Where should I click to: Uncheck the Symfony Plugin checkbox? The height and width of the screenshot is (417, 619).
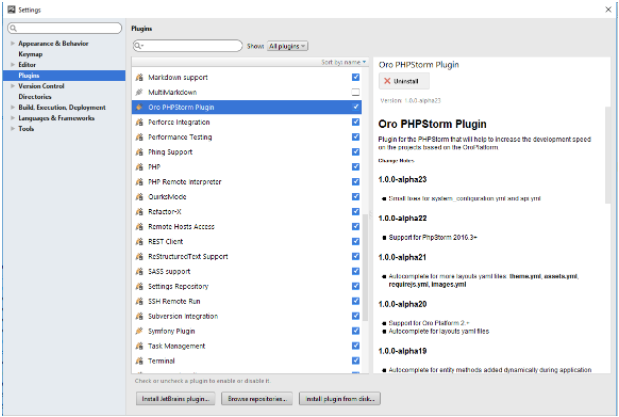tap(356, 331)
